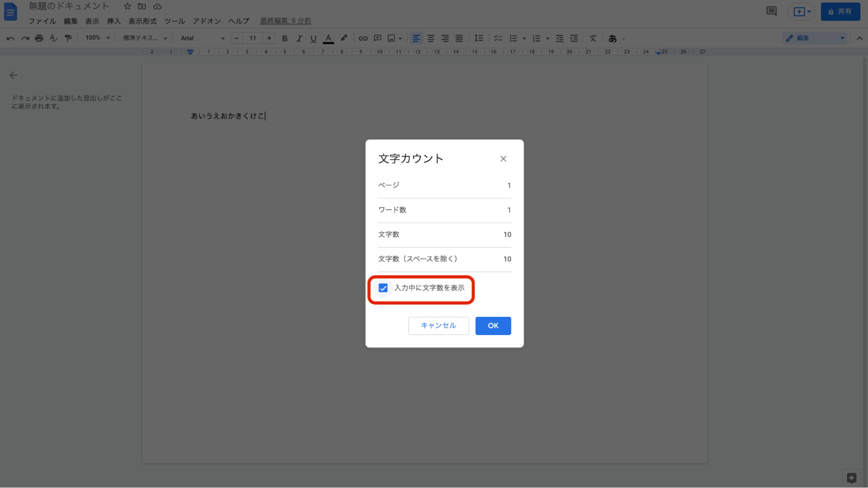868x488 pixels.
Task: Expand the insert image dropdown arrow
Action: click(x=400, y=38)
